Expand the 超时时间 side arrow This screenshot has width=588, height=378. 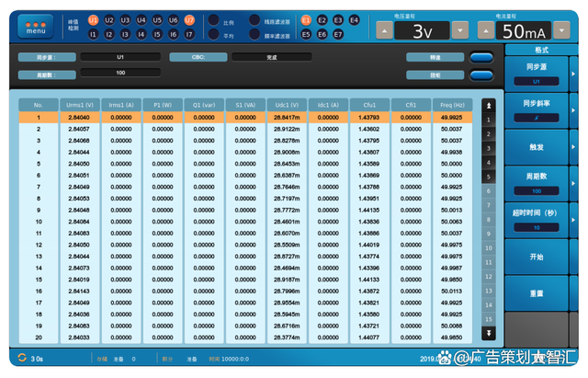tap(573, 221)
